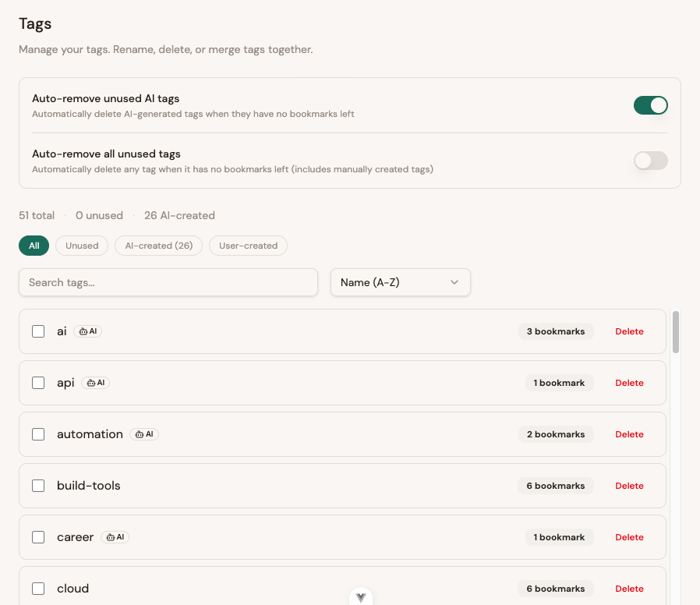Click the AI robot badge on the "ai" tag
700x605 pixels.
87,331
